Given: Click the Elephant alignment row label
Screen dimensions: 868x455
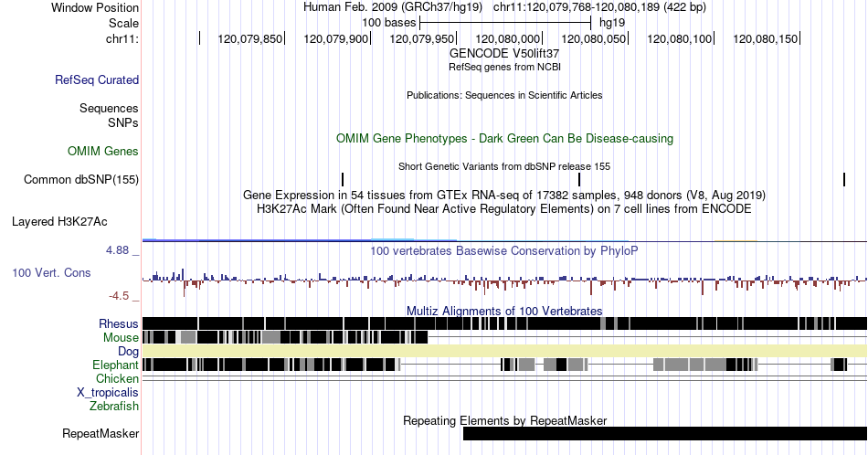Looking at the screenshot, I should point(116,365).
